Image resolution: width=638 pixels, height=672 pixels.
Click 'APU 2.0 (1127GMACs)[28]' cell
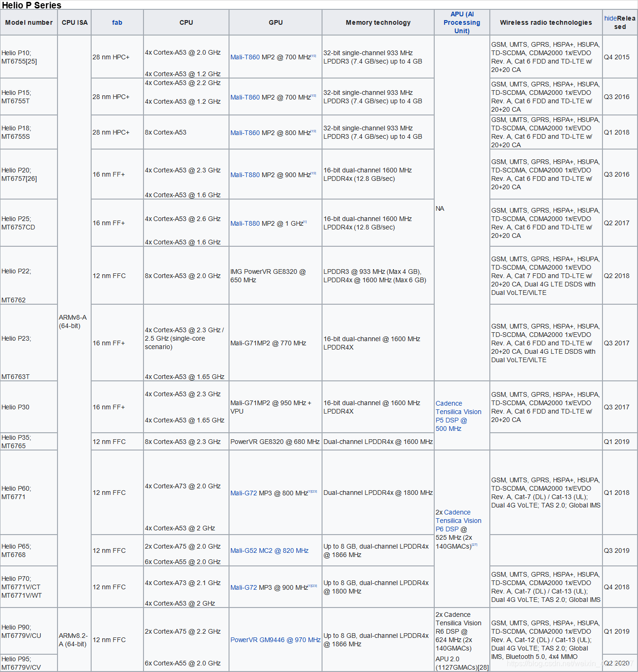click(462, 663)
